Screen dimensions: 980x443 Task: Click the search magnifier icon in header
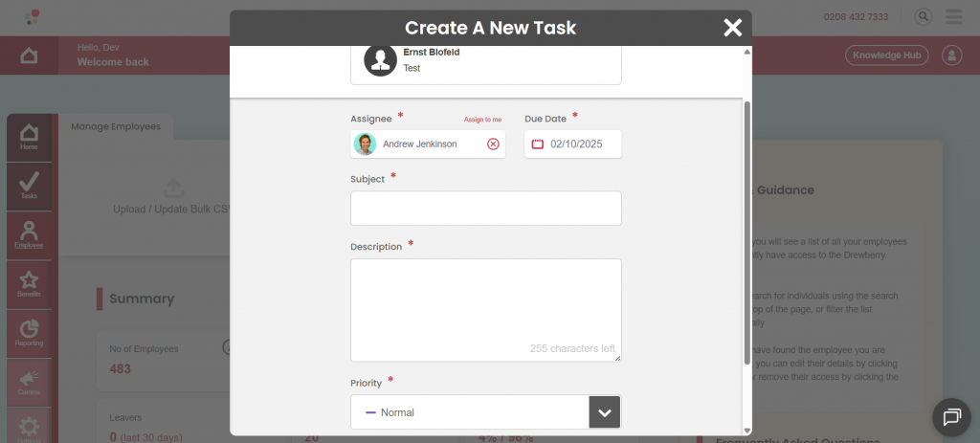tap(924, 17)
